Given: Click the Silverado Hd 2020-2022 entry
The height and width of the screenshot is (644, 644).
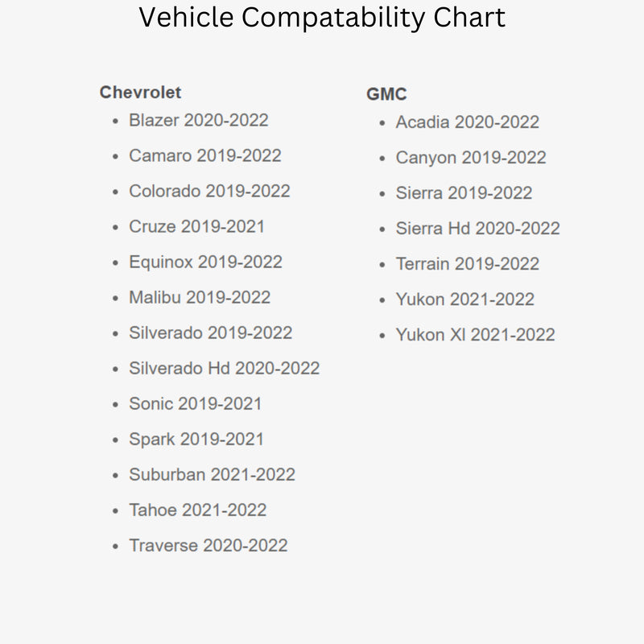Looking at the screenshot, I should (x=224, y=369).
